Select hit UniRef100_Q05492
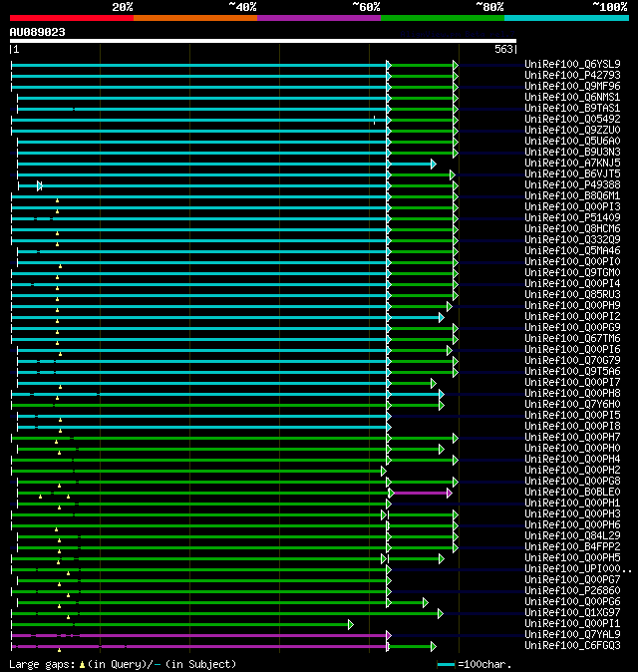This screenshot has width=638, height=672. tap(572, 119)
